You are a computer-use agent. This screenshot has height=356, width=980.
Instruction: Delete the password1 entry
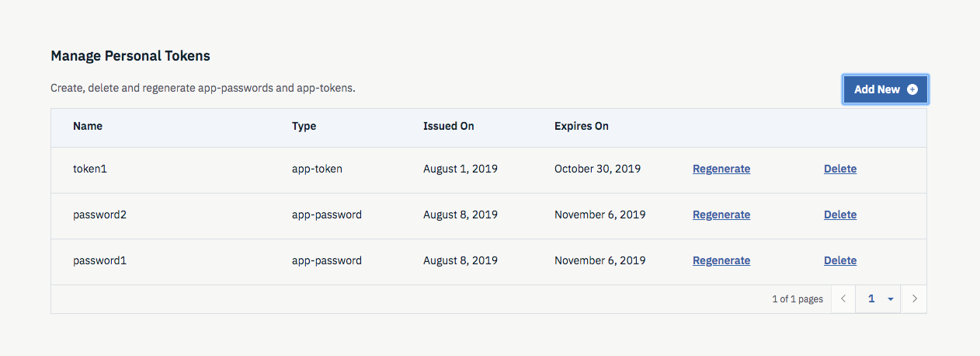tap(840, 260)
